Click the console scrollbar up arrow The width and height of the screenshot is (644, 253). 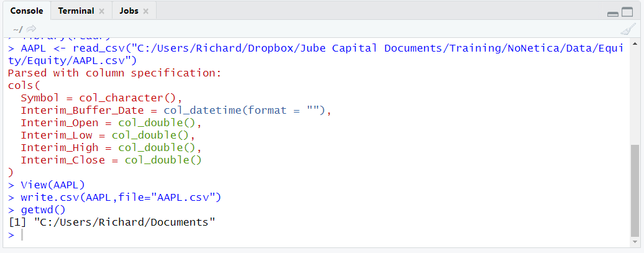[635, 44]
